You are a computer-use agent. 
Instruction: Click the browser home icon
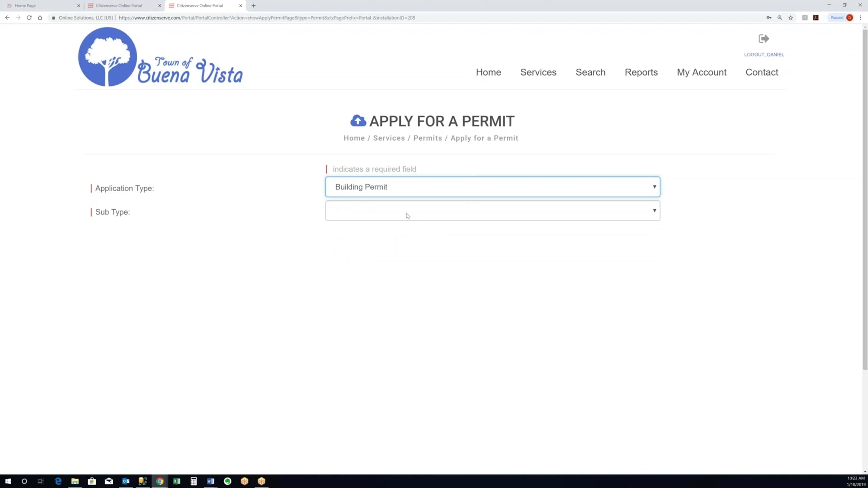(40, 17)
